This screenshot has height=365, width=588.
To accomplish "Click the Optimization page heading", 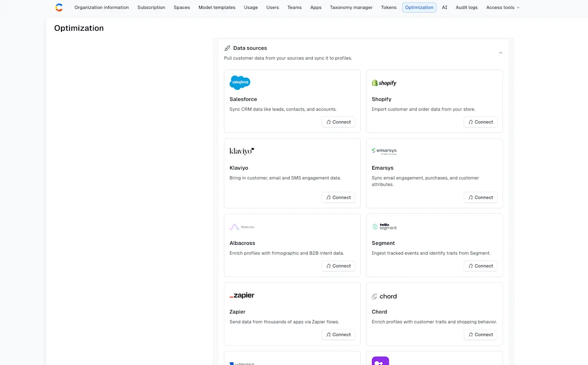I will (x=79, y=28).
